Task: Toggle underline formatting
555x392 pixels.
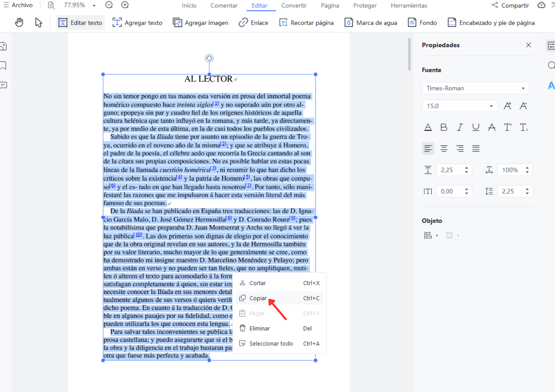Action: click(476, 127)
